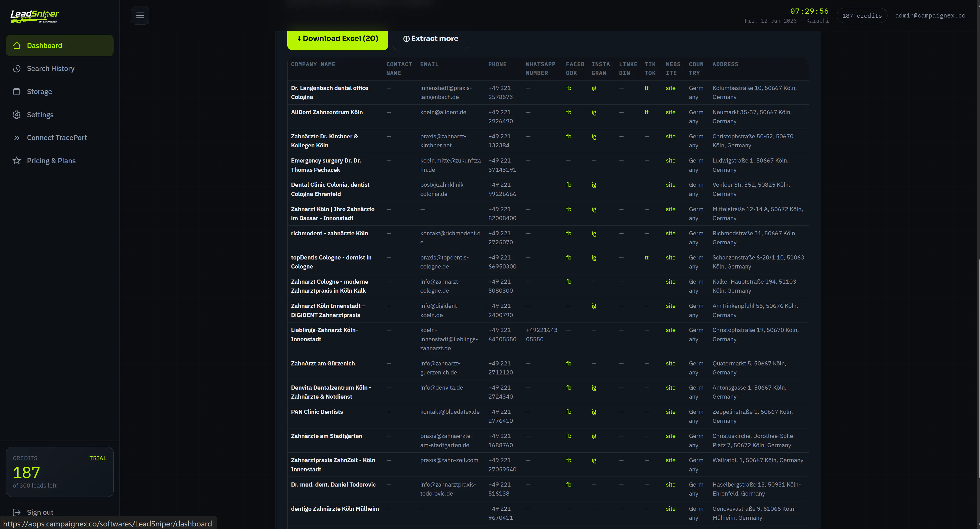Viewport: 980px width, 529px height.
Task: Click the Company Name column header
Action: [x=313, y=64]
